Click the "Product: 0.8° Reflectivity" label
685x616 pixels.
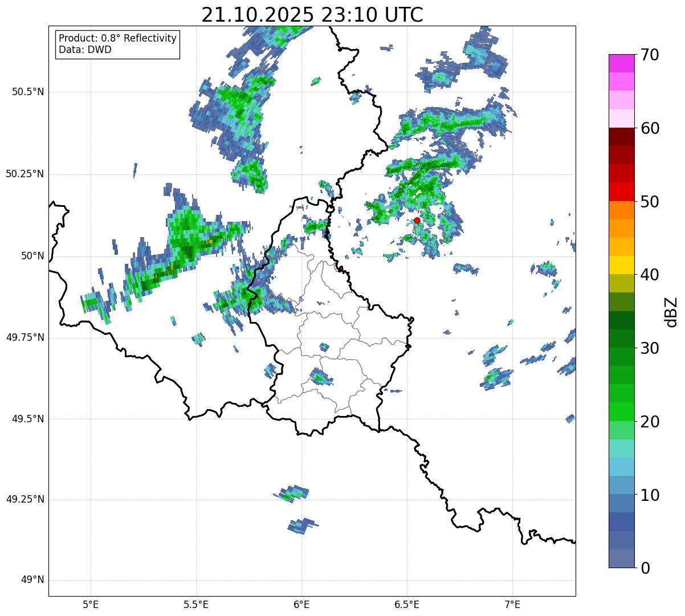pos(118,38)
